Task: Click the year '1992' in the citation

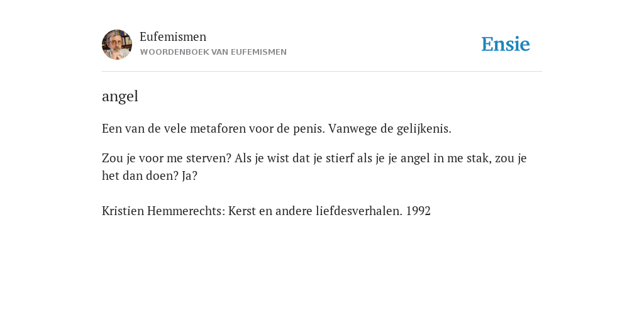Action: pos(418,211)
